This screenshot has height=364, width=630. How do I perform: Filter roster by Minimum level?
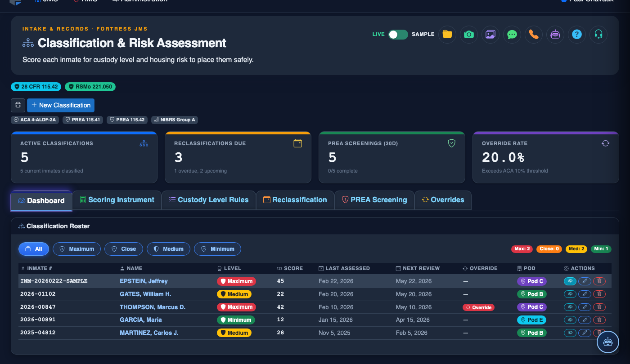217,249
